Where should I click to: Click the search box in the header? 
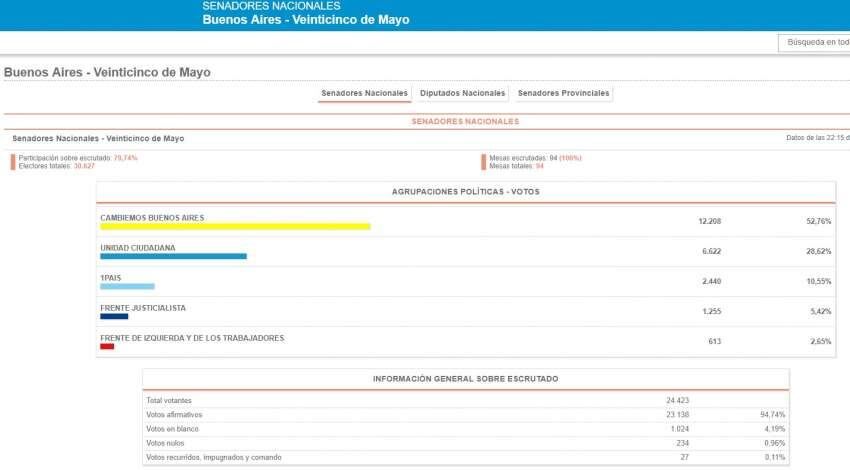(x=813, y=42)
